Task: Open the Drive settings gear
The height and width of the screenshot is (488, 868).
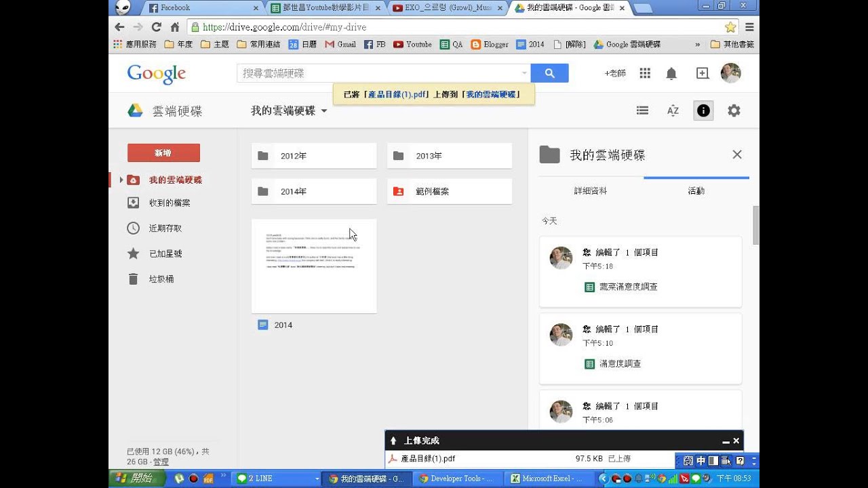Action: (734, 110)
